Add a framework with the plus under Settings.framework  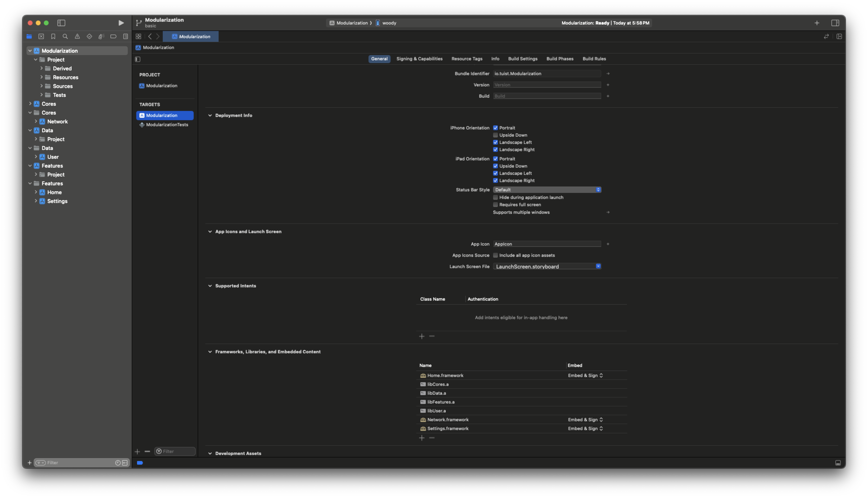[422, 438]
